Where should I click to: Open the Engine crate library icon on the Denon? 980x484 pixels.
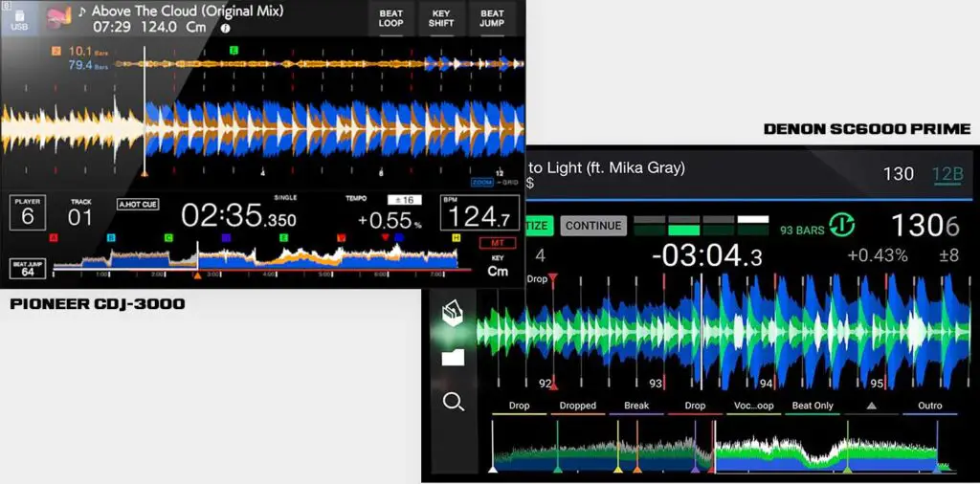click(x=453, y=313)
